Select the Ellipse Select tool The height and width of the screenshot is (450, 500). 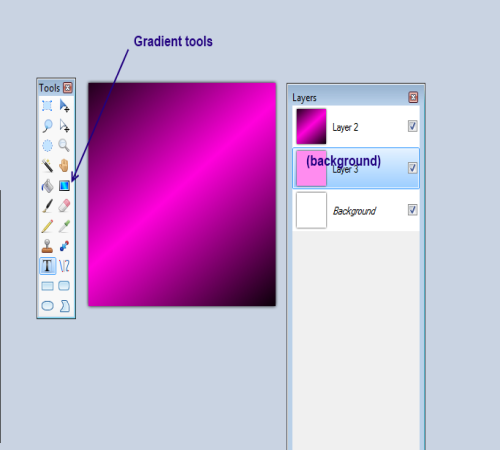point(47,146)
